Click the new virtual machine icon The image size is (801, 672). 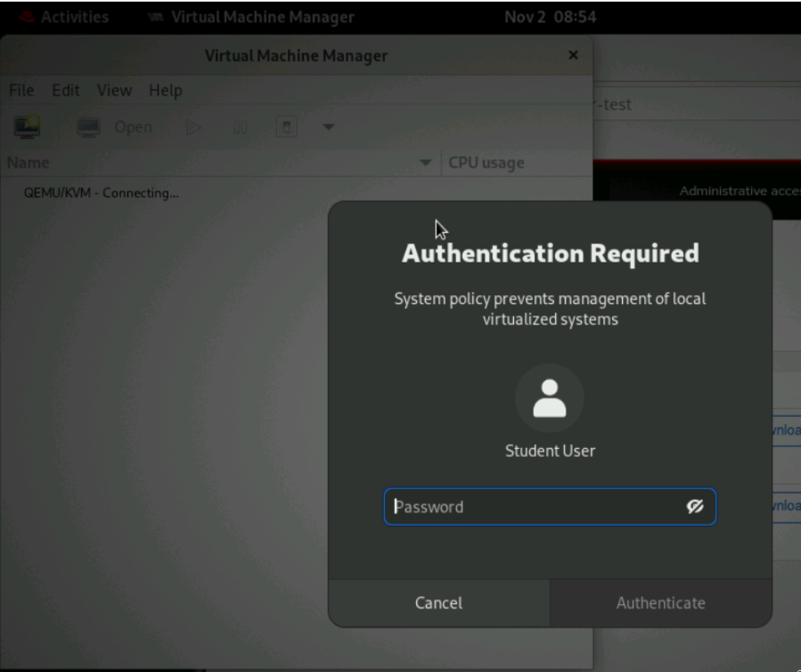(27, 127)
